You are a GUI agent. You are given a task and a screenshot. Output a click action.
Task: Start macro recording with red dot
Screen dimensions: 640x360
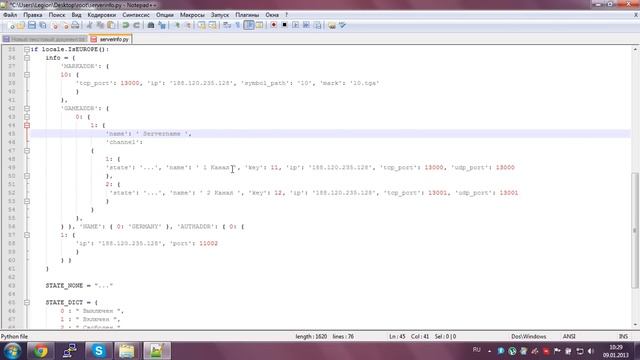click(x=273, y=25)
